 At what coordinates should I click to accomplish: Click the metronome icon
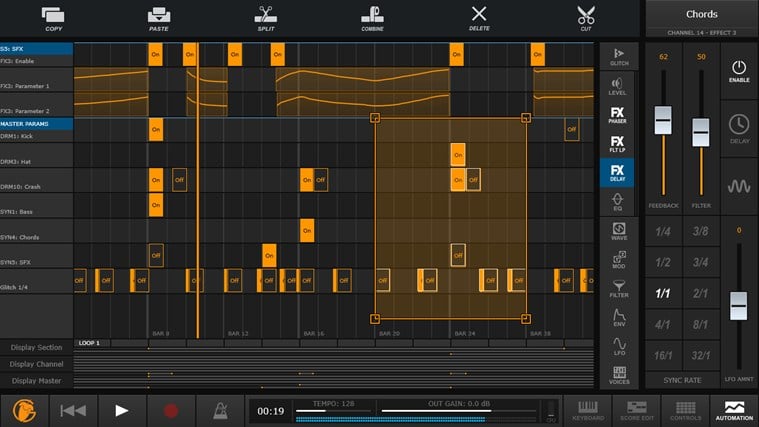pyautogui.click(x=218, y=410)
